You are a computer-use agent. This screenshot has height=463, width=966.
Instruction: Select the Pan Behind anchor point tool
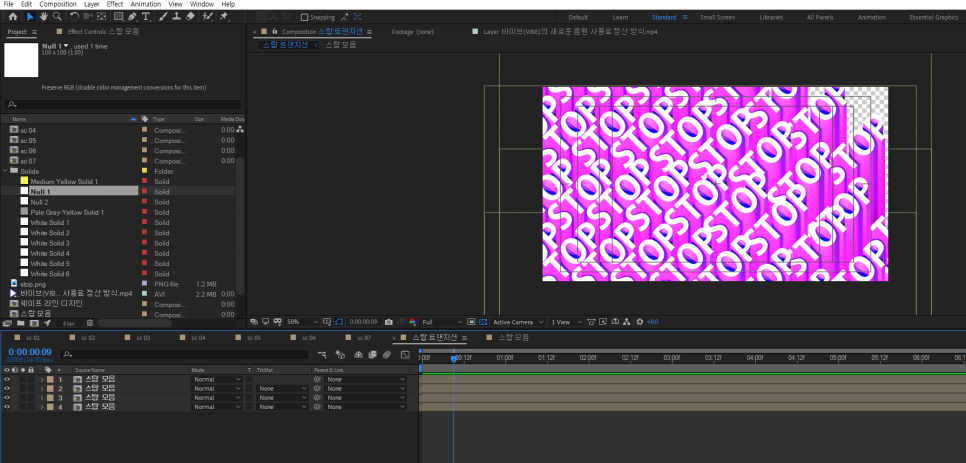pos(102,17)
